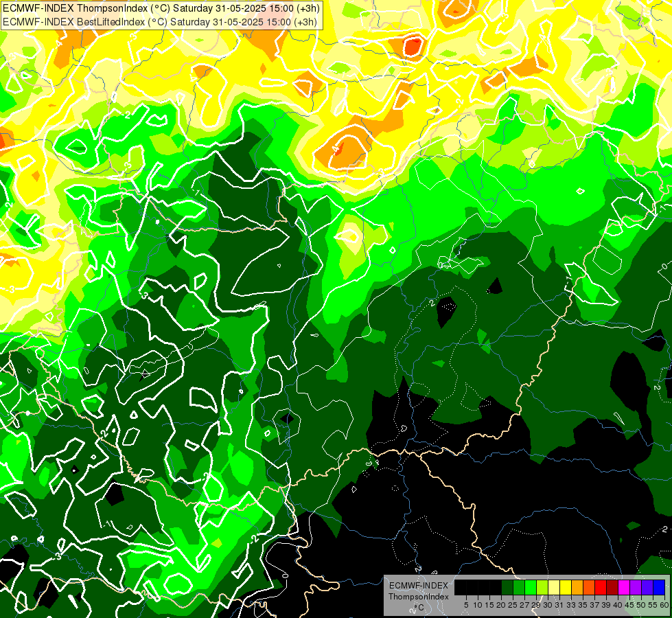Click the ThompsonIndex title line at top
This screenshot has height=618, width=672.
[161, 8]
